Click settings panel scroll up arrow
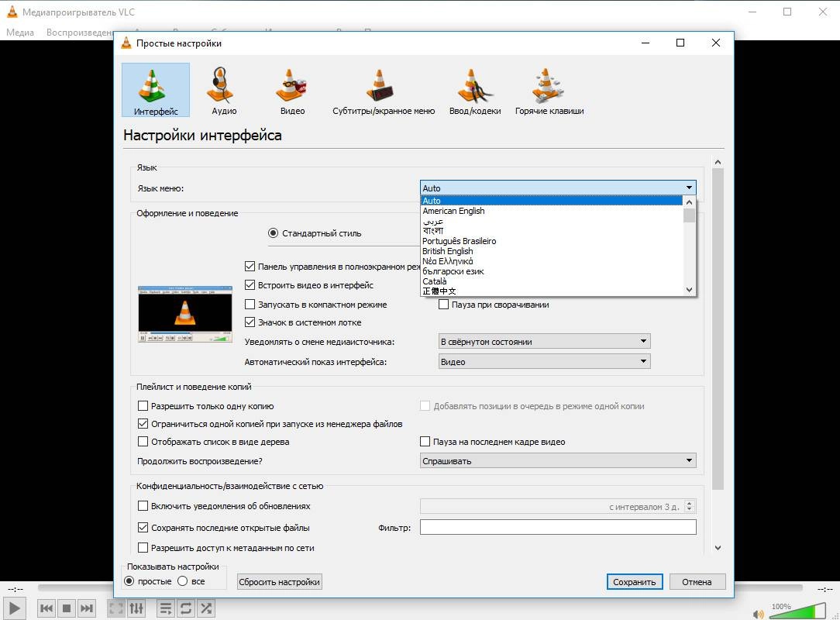This screenshot has height=620, width=840. click(x=718, y=162)
